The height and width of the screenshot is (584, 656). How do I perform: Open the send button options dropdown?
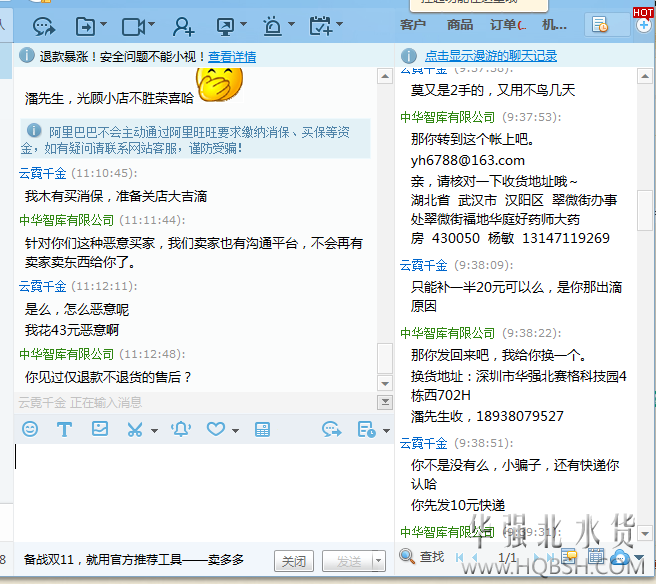pos(379,561)
